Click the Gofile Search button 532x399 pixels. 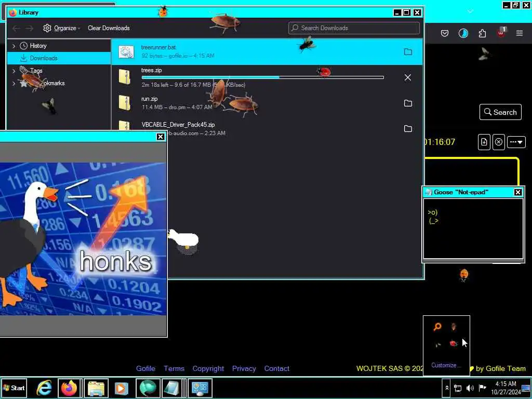click(500, 112)
